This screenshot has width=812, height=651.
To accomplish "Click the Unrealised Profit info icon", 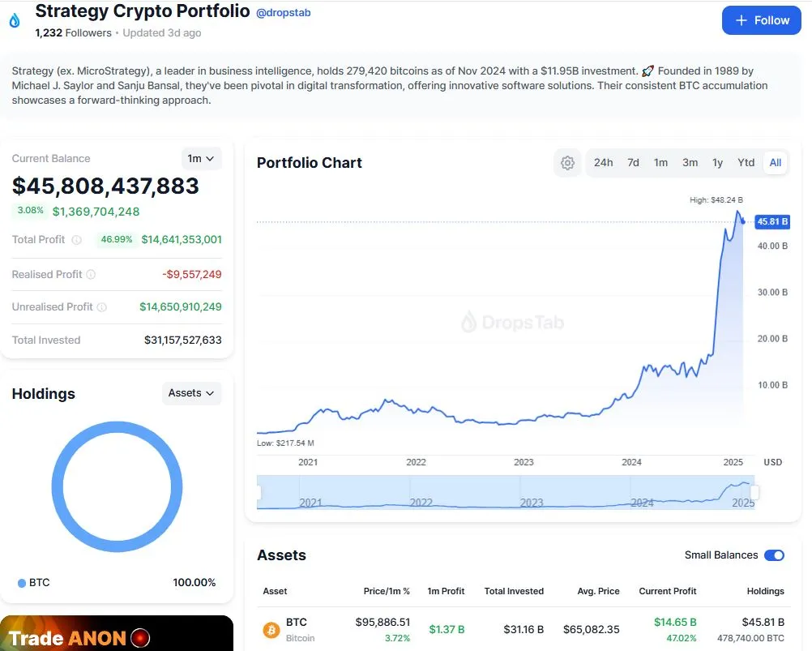I will point(102,307).
